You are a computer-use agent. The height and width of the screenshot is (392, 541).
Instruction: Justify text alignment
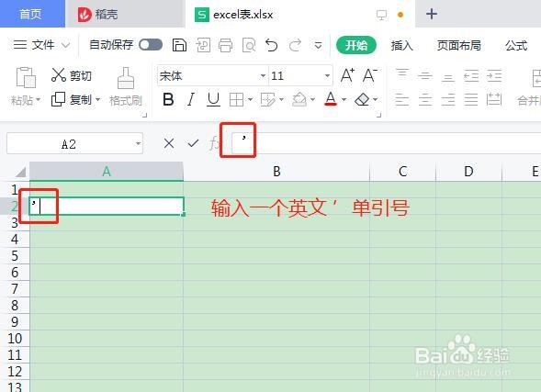pos(471,100)
